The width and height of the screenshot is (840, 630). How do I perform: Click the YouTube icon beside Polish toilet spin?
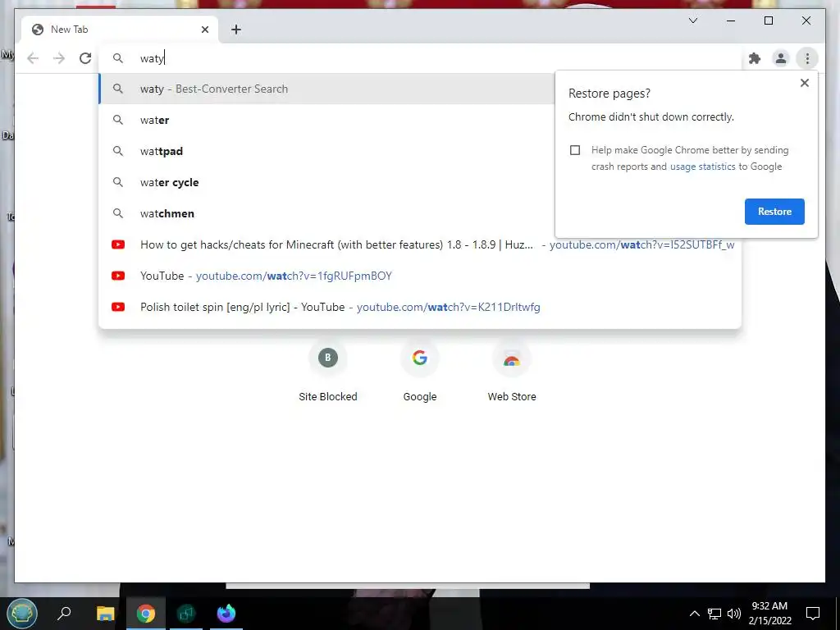pyautogui.click(x=118, y=307)
